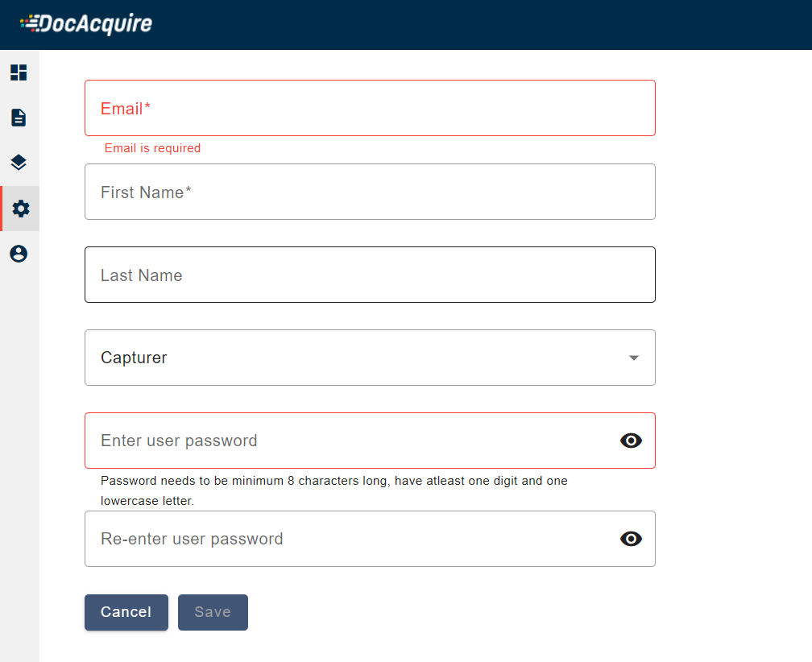Expand the Capturer role dropdown arrow
This screenshot has width=812, height=662.
point(633,358)
